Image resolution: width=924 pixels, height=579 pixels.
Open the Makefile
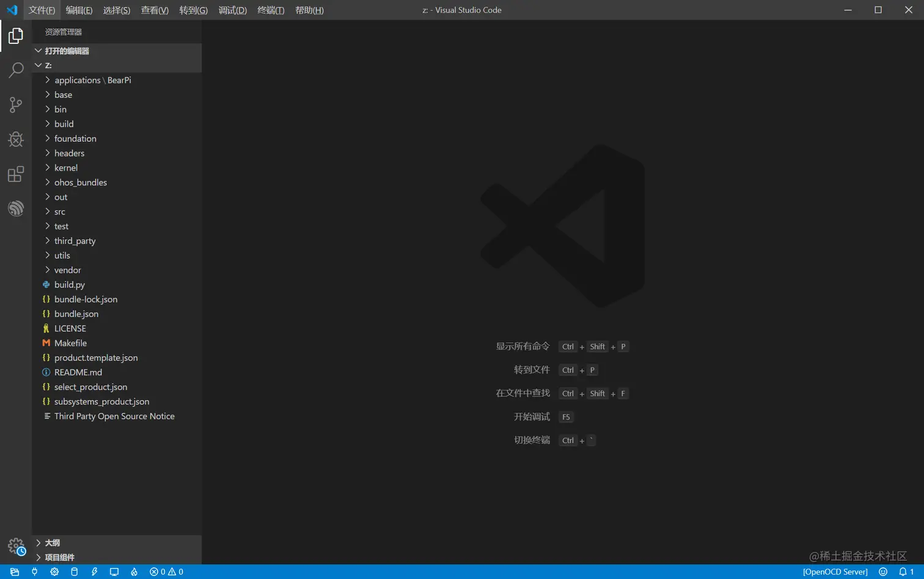pyautogui.click(x=117, y=344)
